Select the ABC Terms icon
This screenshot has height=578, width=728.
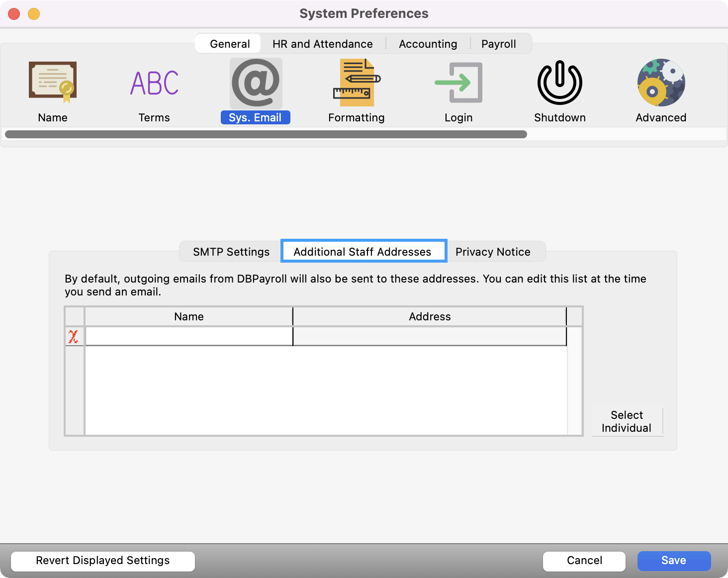click(154, 83)
